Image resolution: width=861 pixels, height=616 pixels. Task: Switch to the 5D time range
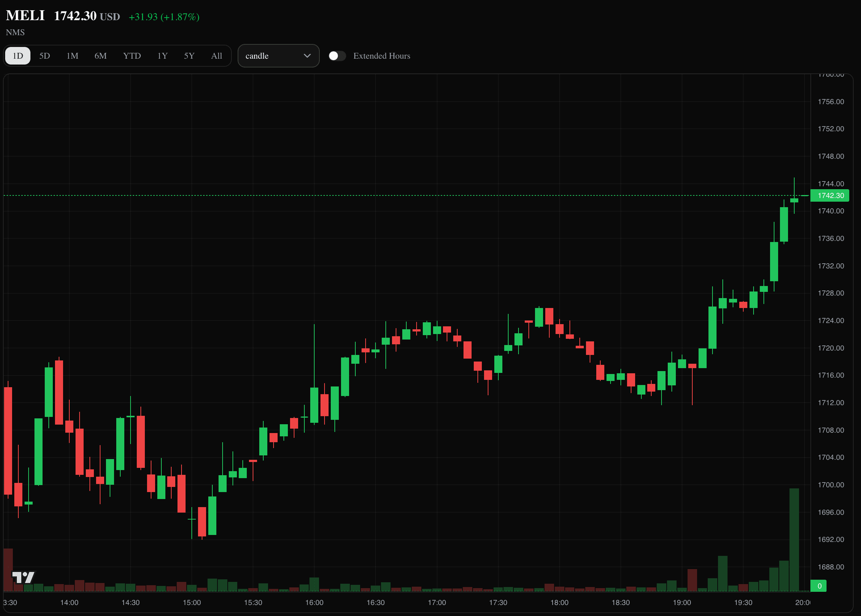pos(45,56)
